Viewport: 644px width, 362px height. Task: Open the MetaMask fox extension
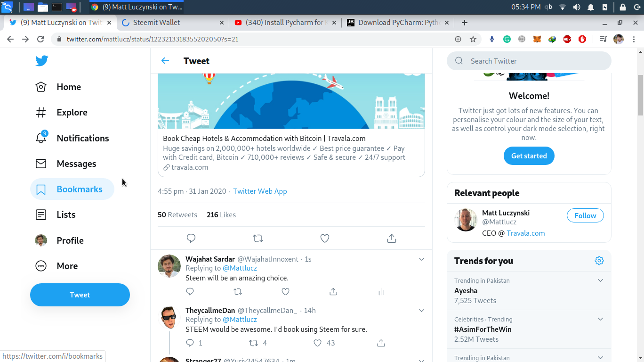[537, 39]
